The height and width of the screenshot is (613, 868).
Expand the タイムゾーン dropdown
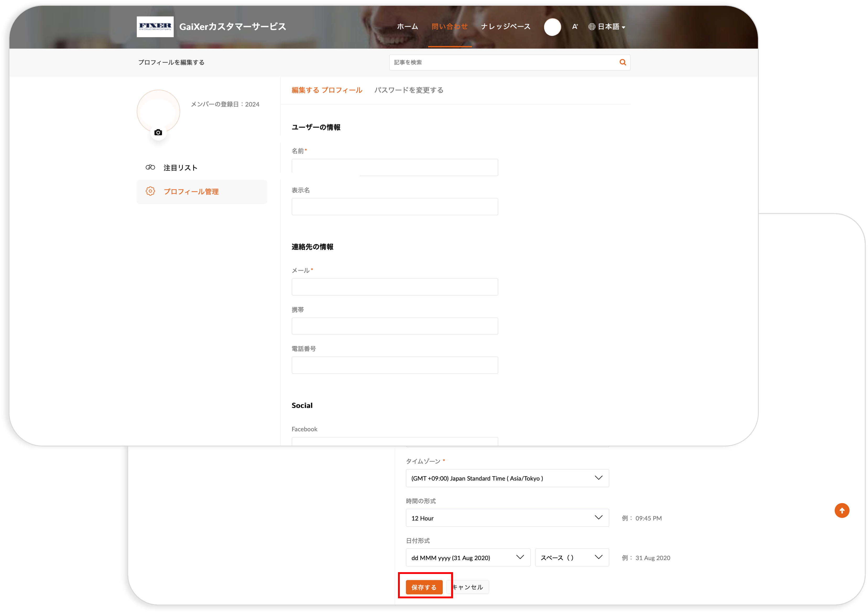pyautogui.click(x=507, y=478)
